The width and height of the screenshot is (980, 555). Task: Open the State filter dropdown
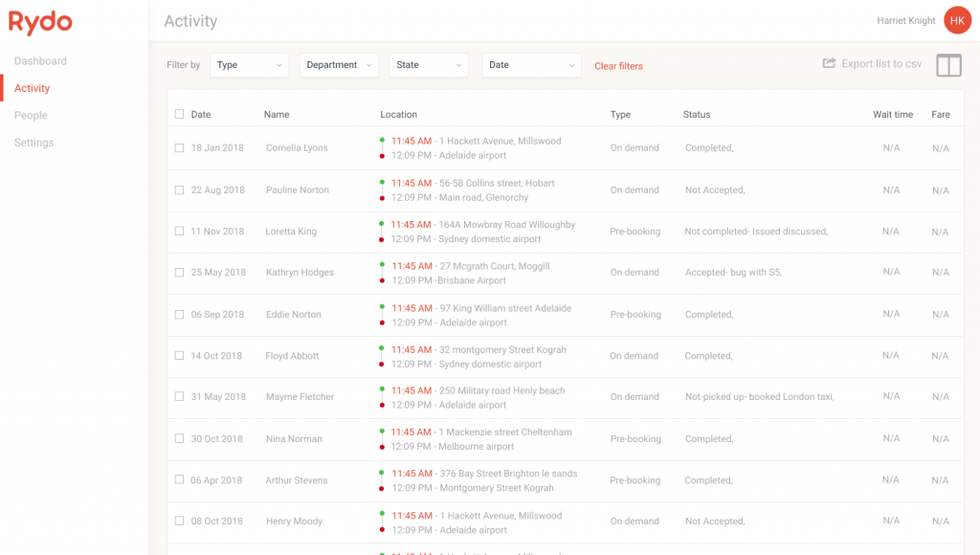tap(428, 65)
